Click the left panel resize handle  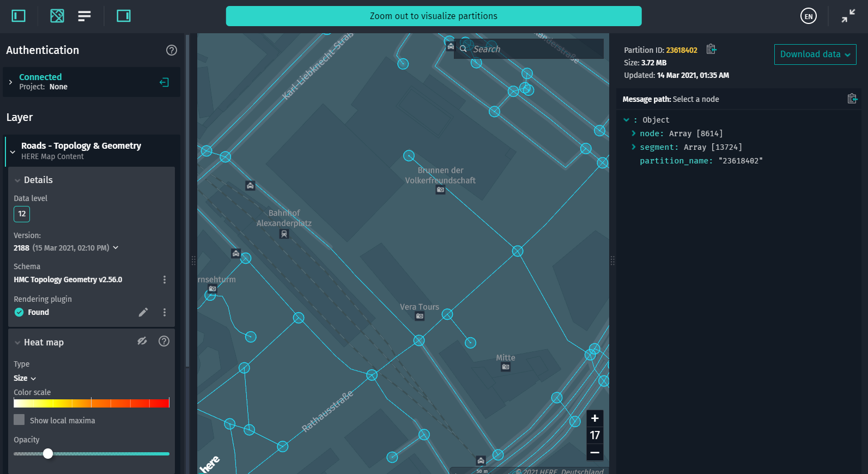coord(193,260)
